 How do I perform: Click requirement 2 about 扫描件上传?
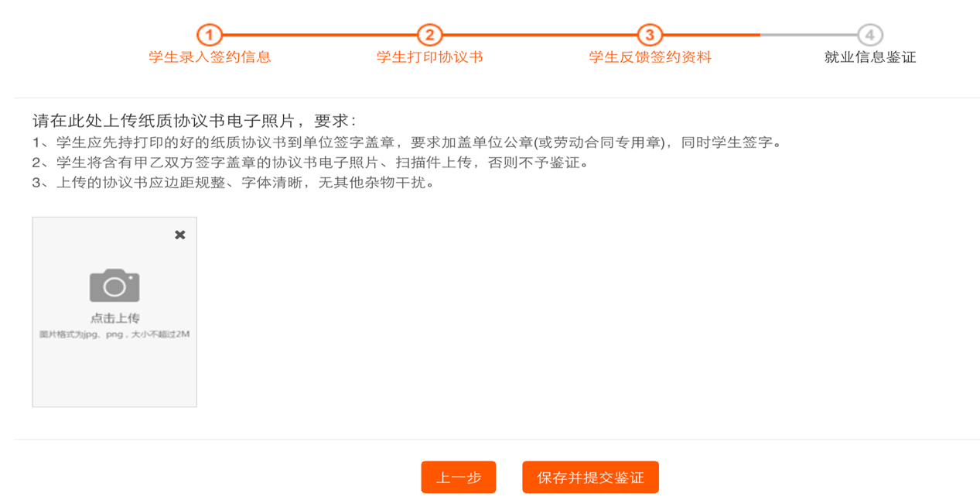coord(310,163)
